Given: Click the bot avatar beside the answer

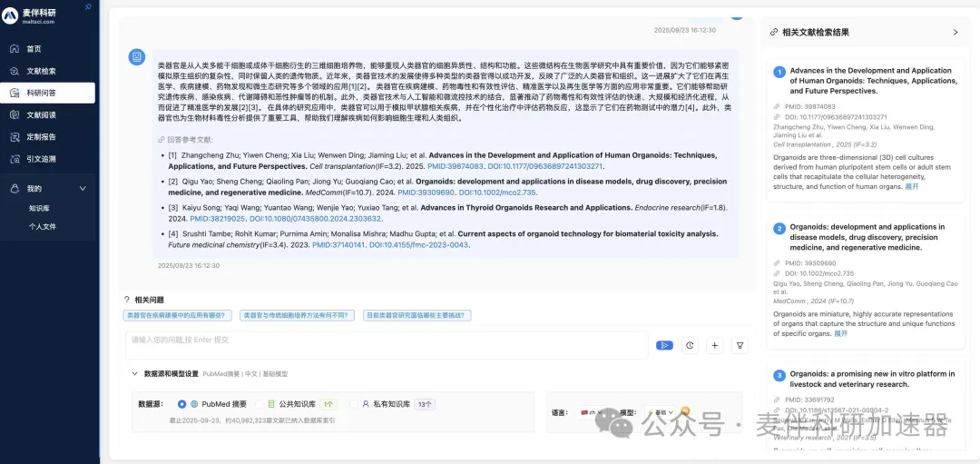Looking at the screenshot, I should pos(137,57).
